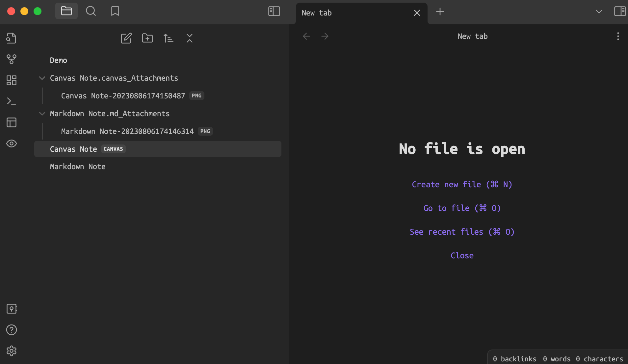This screenshot has height=364, width=628.
Task: Open graph view from the ribbon
Action: [x=12, y=59]
